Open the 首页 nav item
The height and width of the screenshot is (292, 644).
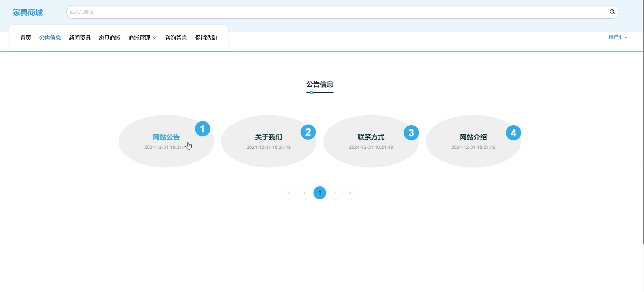click(x=25, y=38)
